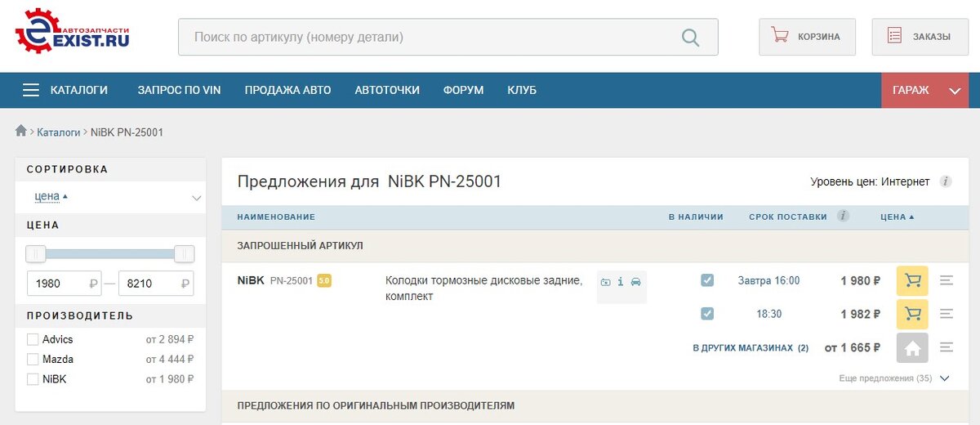The width and height of the screenshot is (980, 425).
Task: Open details menu for the 1 665 ₽ offer
Action: (x=947, y=347)
